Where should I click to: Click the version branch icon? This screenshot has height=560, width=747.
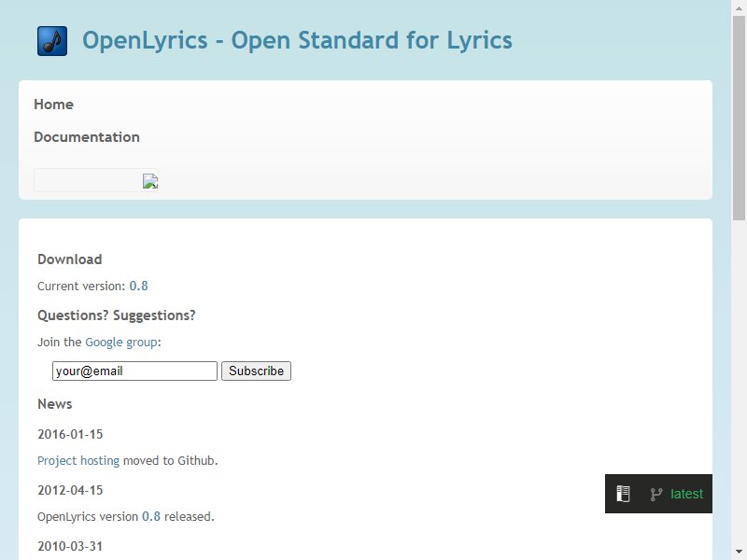(x=656, y=495)
